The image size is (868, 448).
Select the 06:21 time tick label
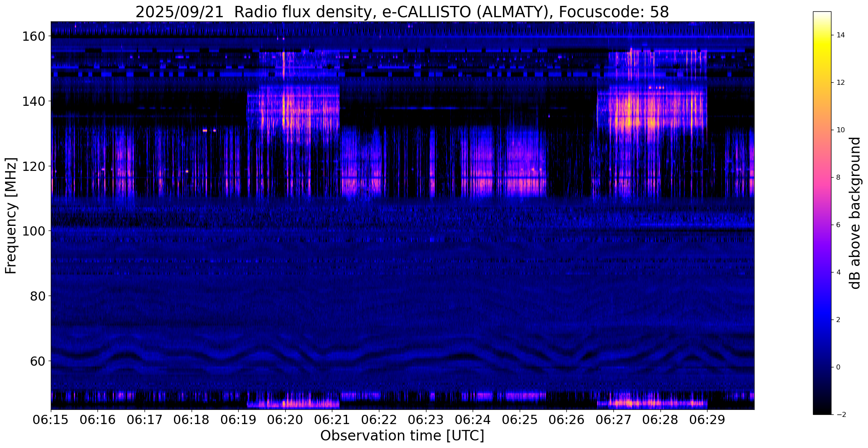click(x=332, y=419)
